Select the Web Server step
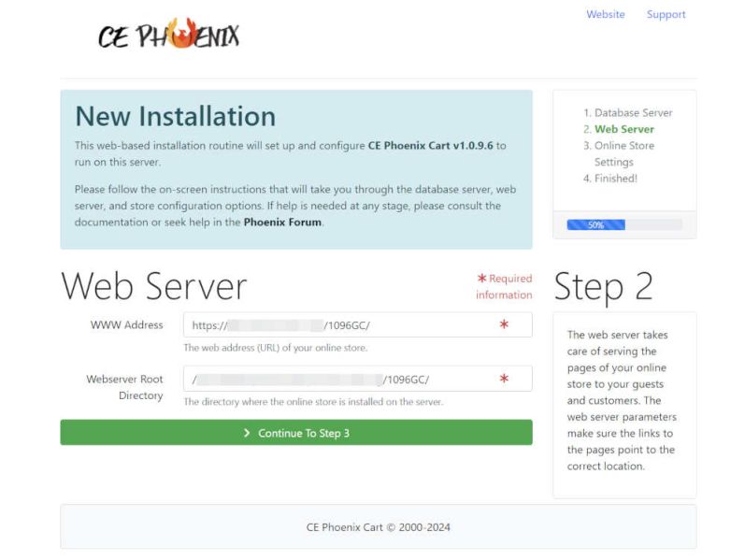The height and width of the screenshot is (560, 745). [x=623, y=129]
